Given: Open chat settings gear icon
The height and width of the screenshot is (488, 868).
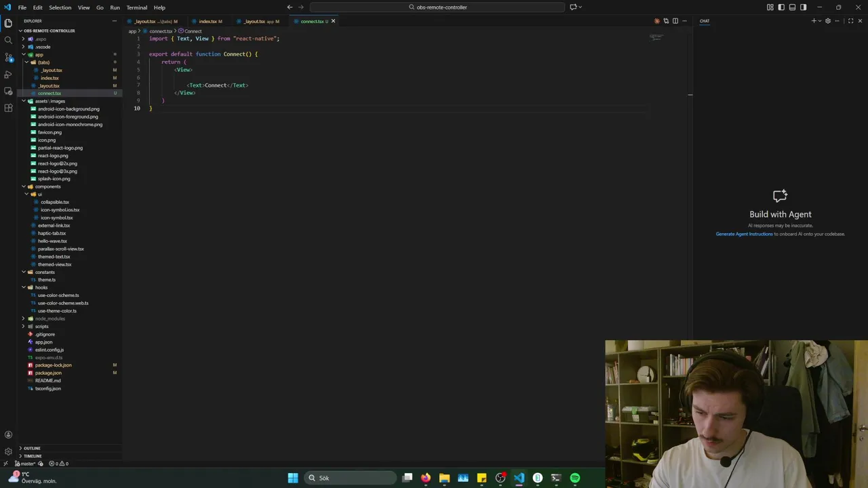Looking at the screenshot, I should (828, 21).
